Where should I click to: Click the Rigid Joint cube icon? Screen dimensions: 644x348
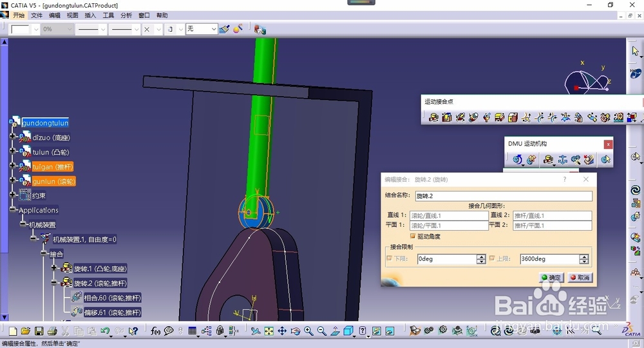click(513, 117)
